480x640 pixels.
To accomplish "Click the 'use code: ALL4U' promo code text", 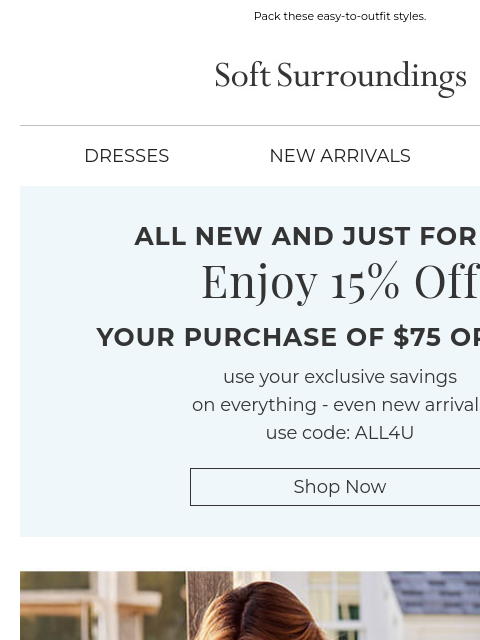I will pos(340,433).
